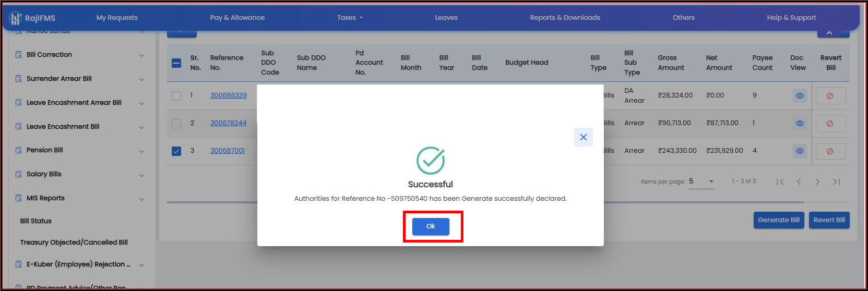Click the Payee Count column header

coord(763,63)
